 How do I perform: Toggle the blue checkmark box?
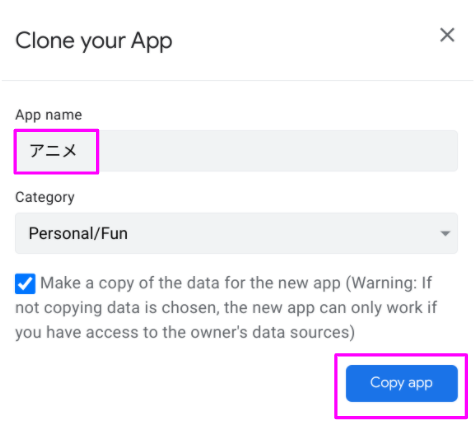25,284
